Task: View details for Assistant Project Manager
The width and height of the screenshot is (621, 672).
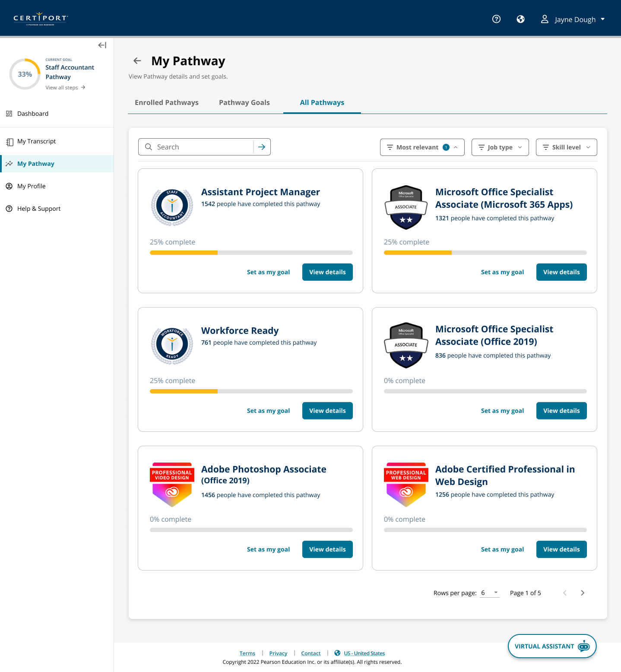Action: coord(327,272)
